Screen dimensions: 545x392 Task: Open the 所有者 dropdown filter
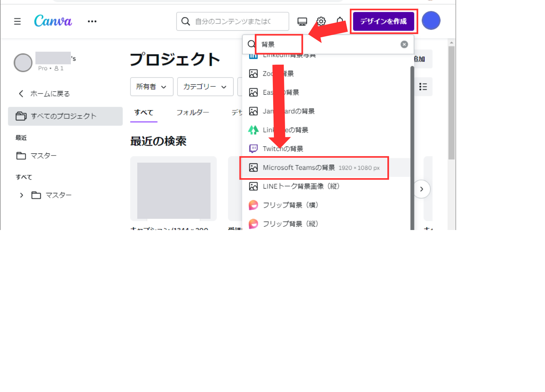[152, 87]
